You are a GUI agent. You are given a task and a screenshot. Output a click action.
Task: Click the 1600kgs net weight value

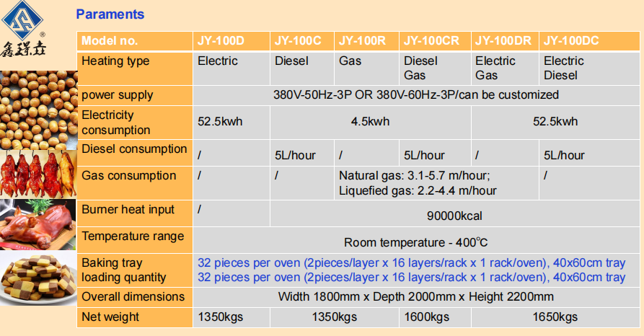coord(426,317)
